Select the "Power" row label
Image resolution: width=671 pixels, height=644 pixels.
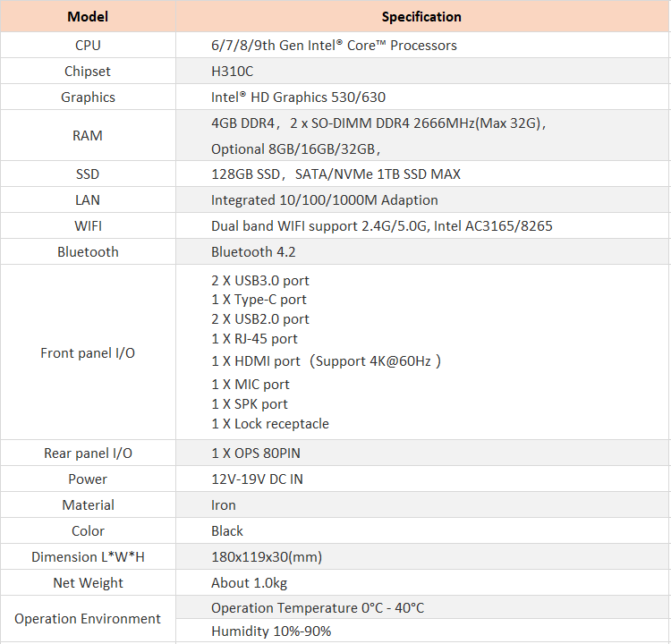point(88,479)
